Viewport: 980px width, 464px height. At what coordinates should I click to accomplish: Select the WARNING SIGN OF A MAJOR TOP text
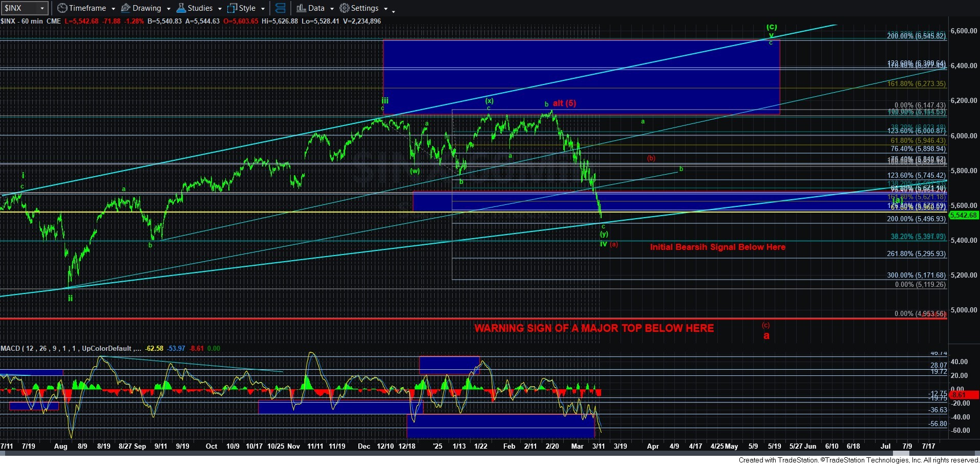[593, 328]
